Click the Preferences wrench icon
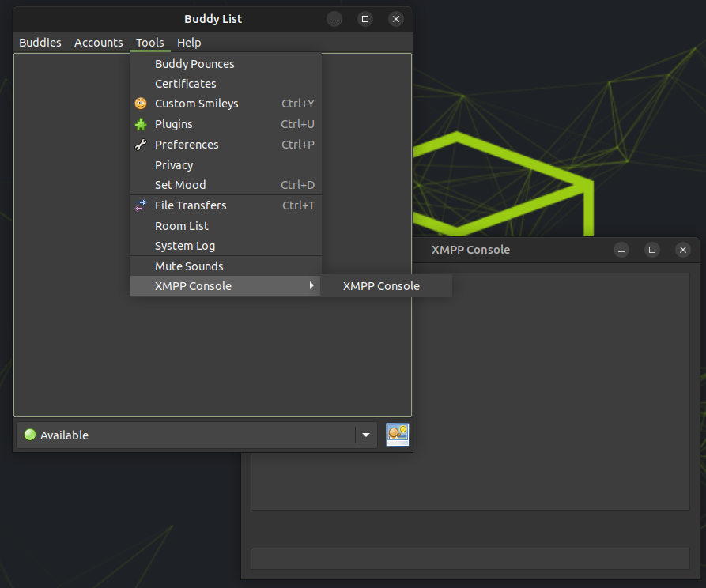The width and height of the screenshot is (706, 588). click(141, 145)
